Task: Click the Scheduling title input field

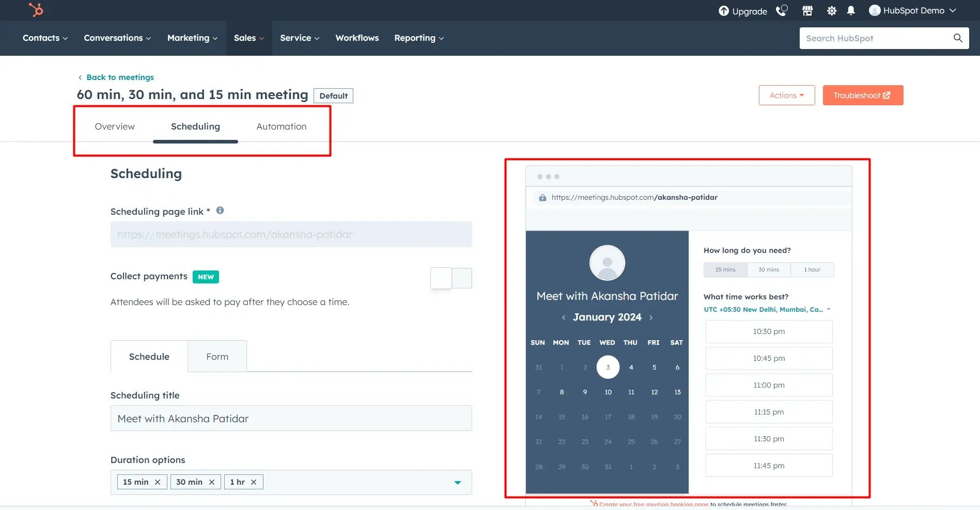Action: pyautogui.click(x=291, y=418)
